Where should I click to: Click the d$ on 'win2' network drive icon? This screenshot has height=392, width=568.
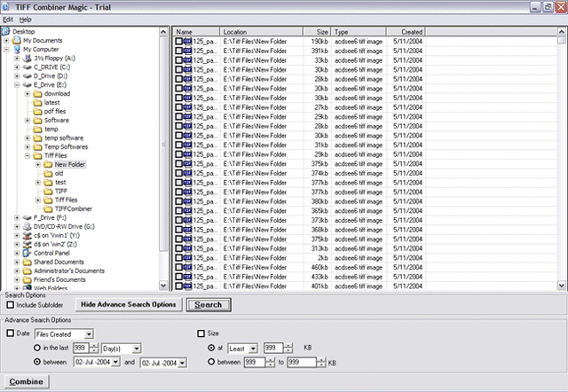[x=28, y=244]
